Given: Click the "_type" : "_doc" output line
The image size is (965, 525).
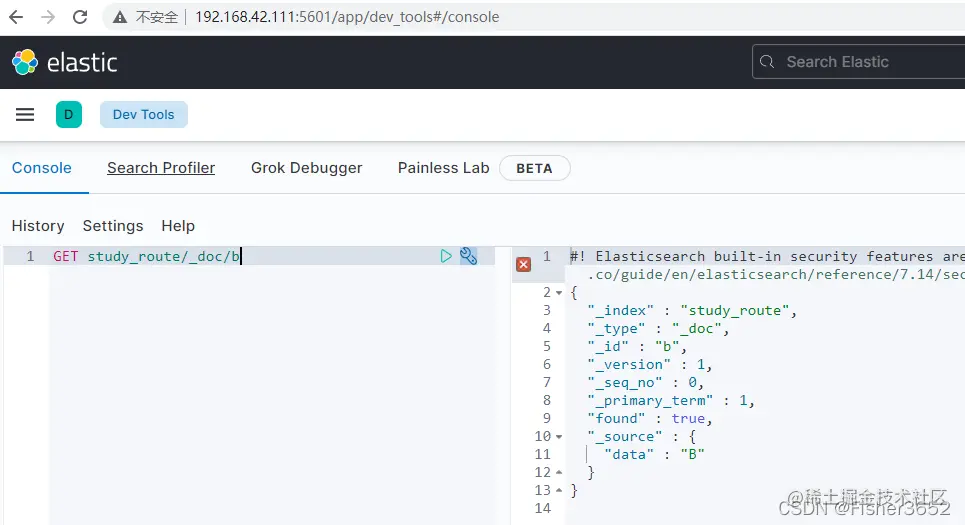Looking at the screenshot, I should (658, 329).
